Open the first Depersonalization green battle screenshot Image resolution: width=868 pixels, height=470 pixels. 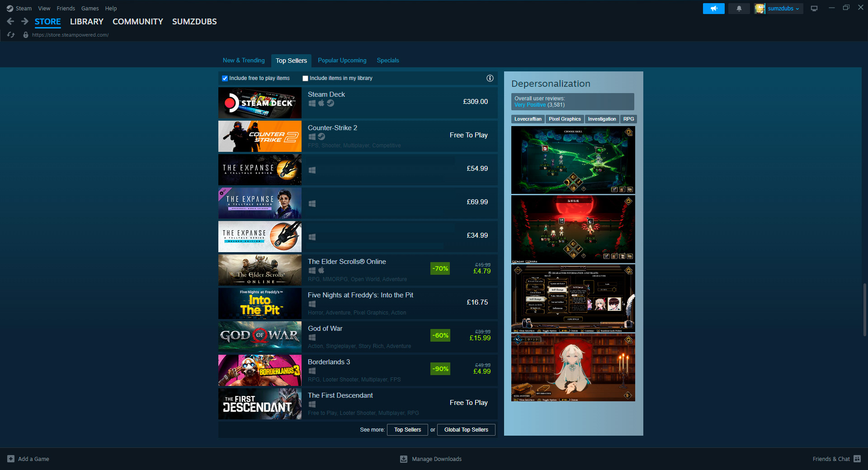pos(573,160)
